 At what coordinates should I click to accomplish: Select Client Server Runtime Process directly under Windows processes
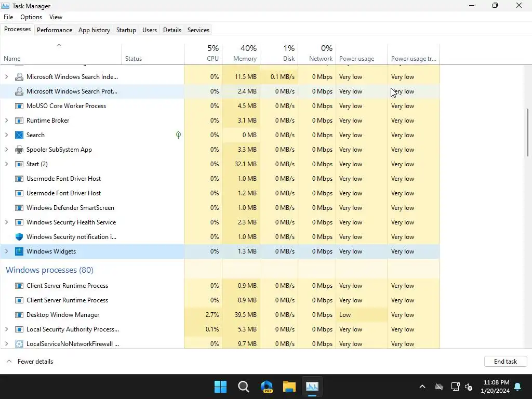click(x=220, y=286)
